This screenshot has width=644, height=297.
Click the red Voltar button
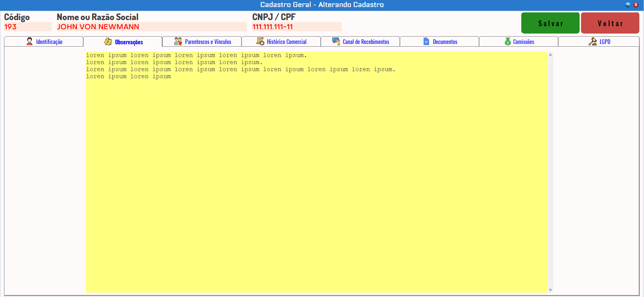[610, 23]
